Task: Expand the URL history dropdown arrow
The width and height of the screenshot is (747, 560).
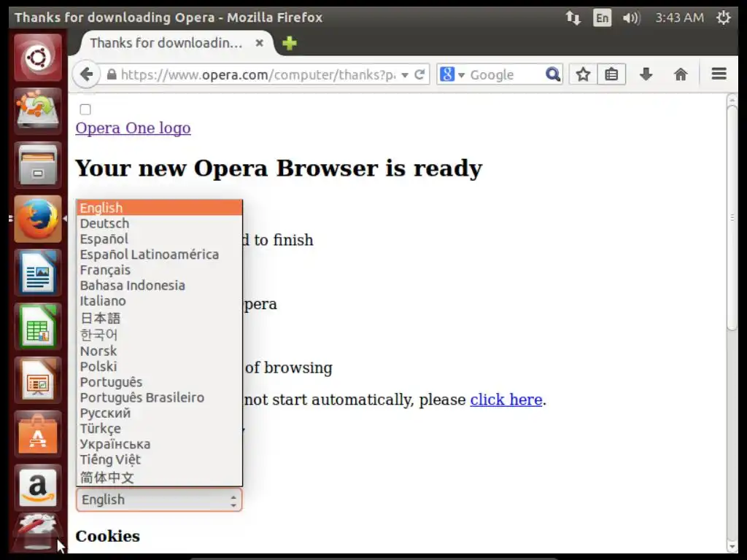Action: coord(405,75)
